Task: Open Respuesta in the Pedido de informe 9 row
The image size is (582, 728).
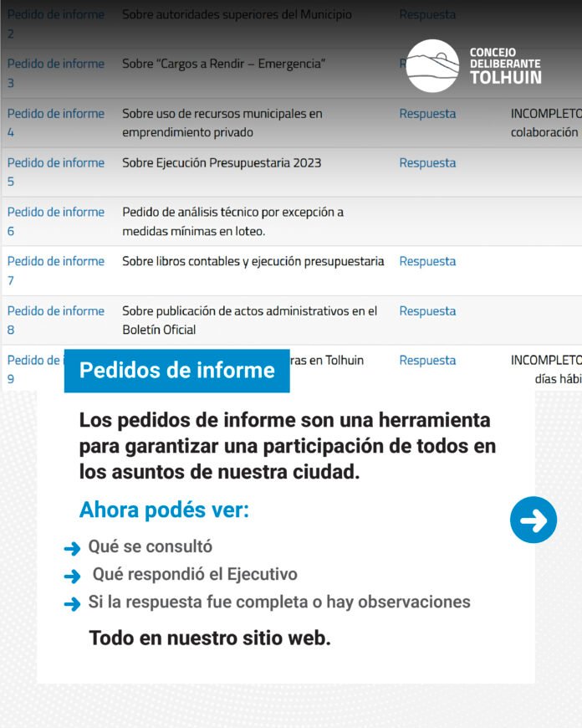Action: tap(427, 361)
